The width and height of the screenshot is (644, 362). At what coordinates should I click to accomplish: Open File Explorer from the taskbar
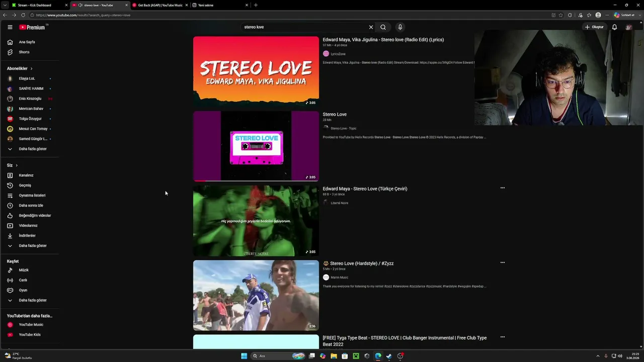(334, 356)
